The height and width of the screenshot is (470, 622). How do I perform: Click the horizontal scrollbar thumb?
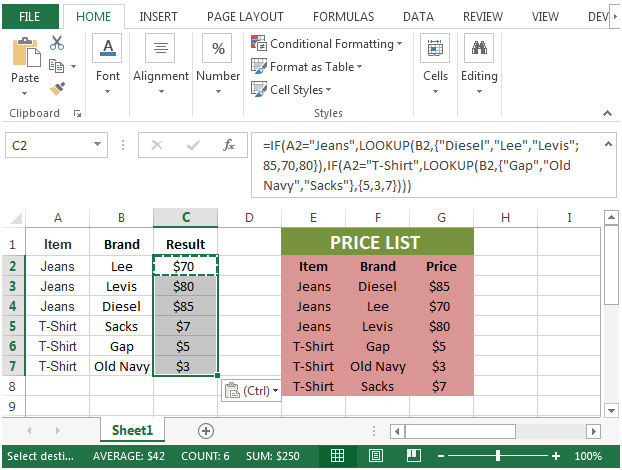[x=460, y=431]
